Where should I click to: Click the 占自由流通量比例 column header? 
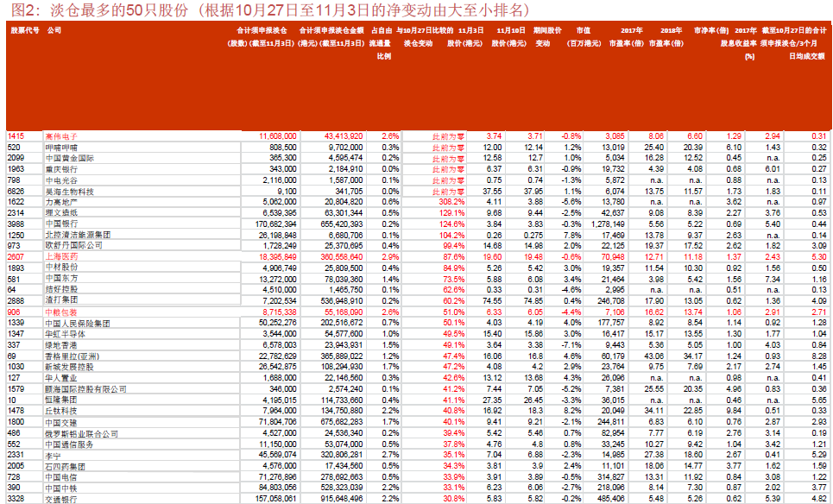tap(381, 43)
